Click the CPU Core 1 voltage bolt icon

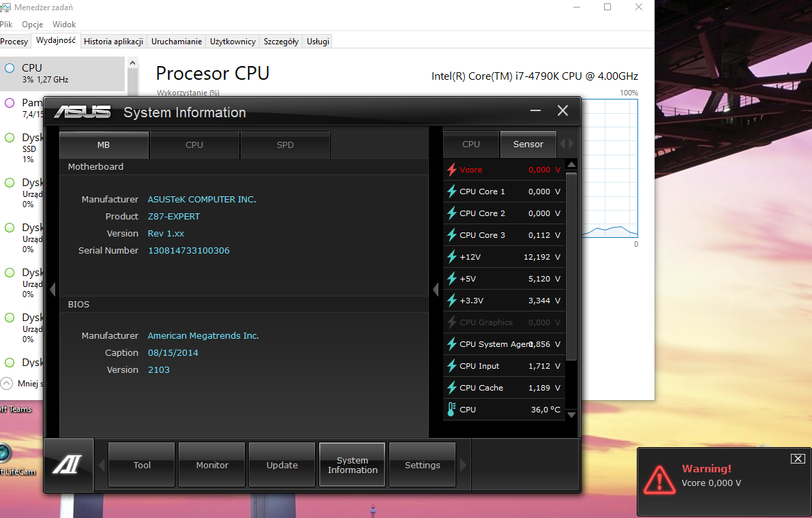(451, 192)
